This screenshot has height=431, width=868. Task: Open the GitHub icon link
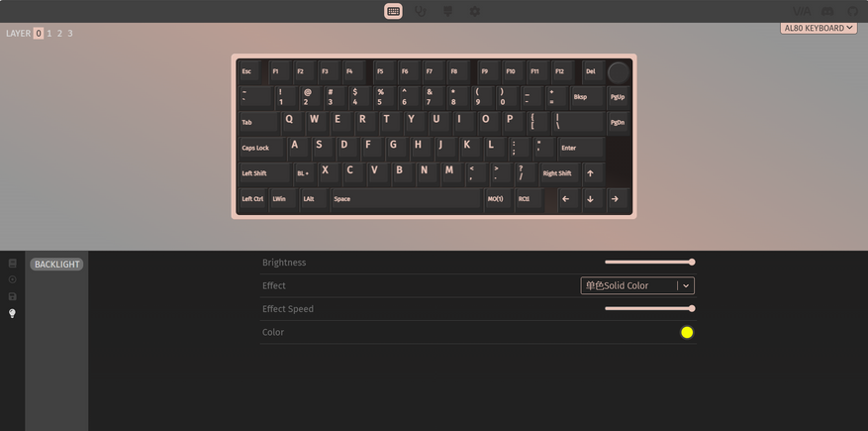point(853,11)
